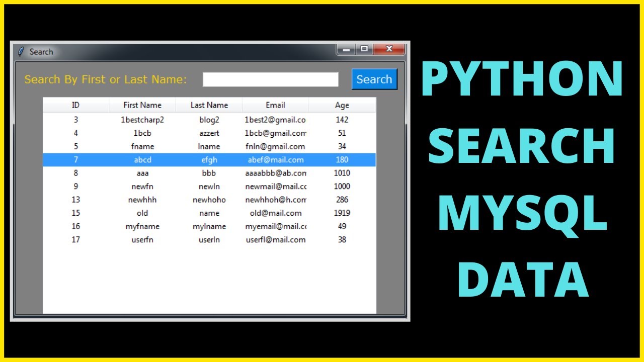Click the Last Name column header
Viewport: 644px width, 362px height.
pos(209,105)
